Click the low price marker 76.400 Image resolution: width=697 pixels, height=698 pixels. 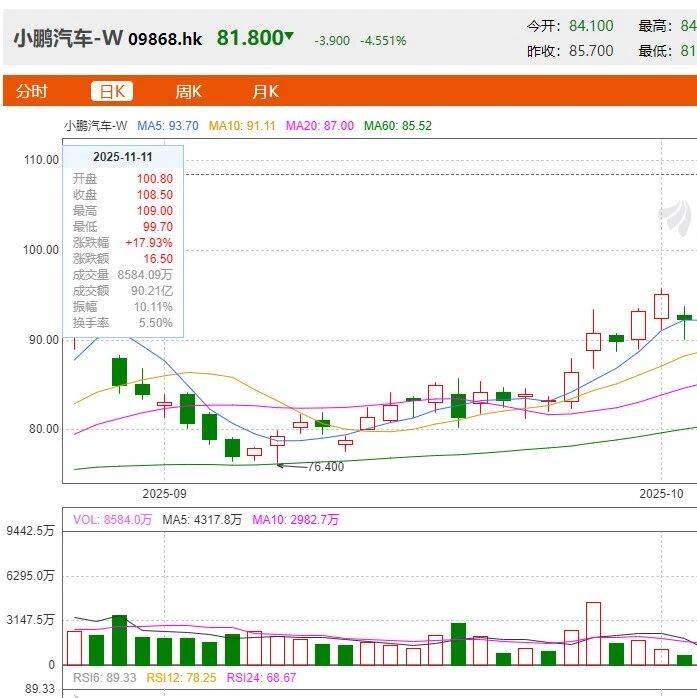point(326,467)
